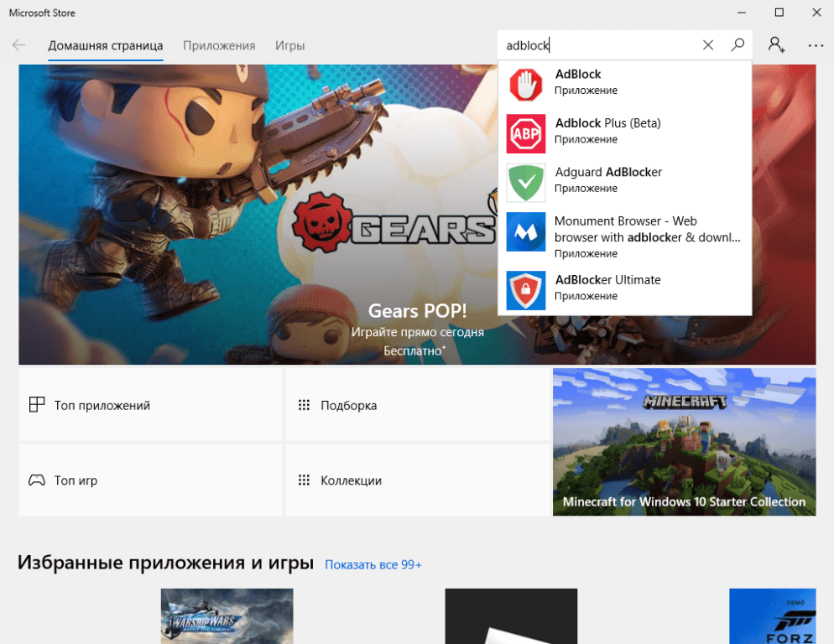Select the AdBlocker Ultimate shield icon
The image size is (834, 644).
[525, 290]
